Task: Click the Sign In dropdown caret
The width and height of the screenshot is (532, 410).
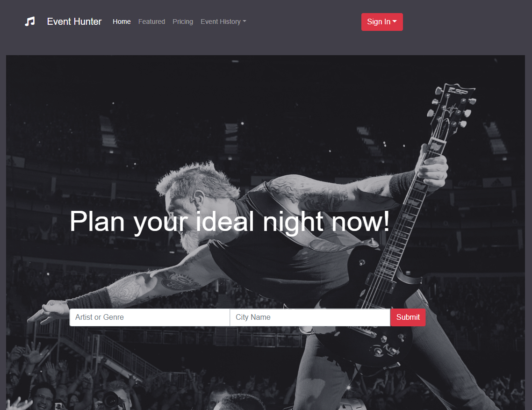Action: pyautogui.click(x=395, y=22)
